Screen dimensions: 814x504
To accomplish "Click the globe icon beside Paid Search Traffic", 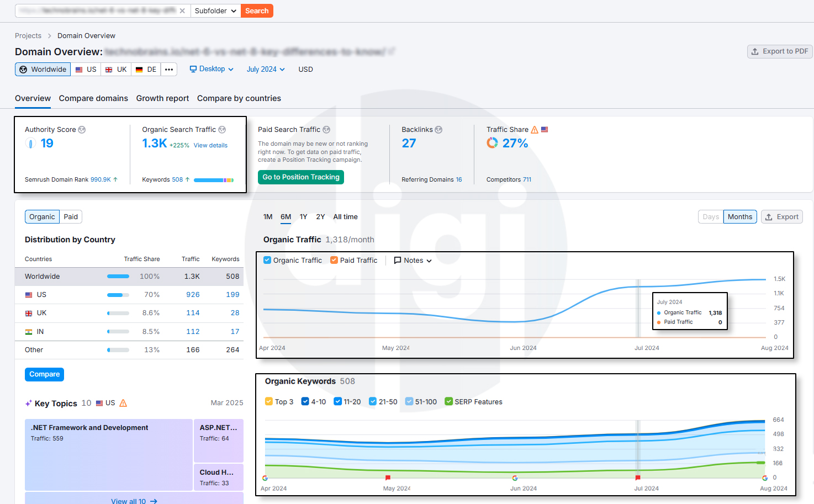I will tap(326, 130).
